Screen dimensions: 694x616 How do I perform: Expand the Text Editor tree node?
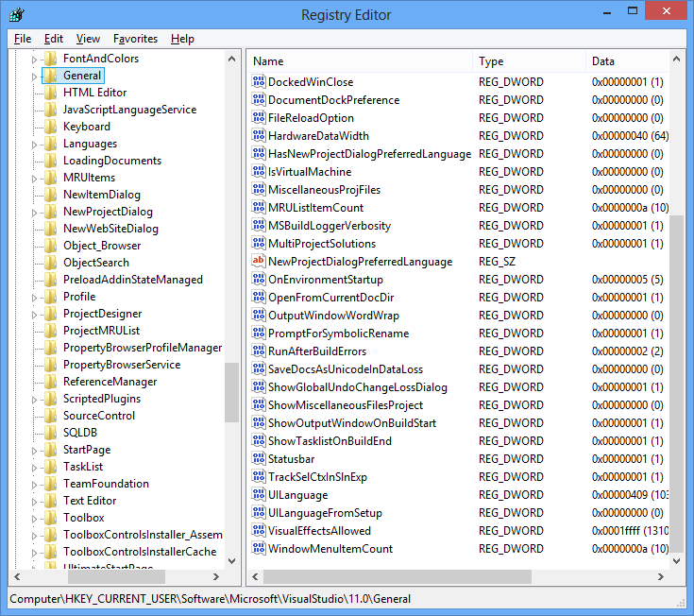click(x=34, y=502)
